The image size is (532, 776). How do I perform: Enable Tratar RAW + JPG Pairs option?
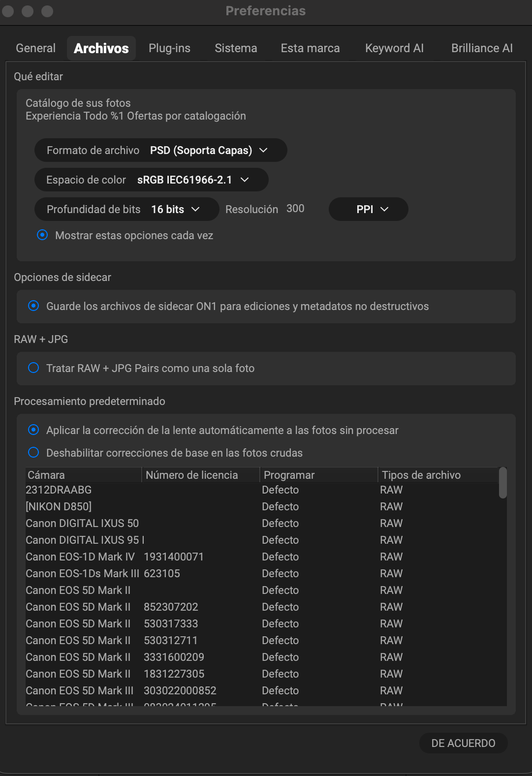33,368
